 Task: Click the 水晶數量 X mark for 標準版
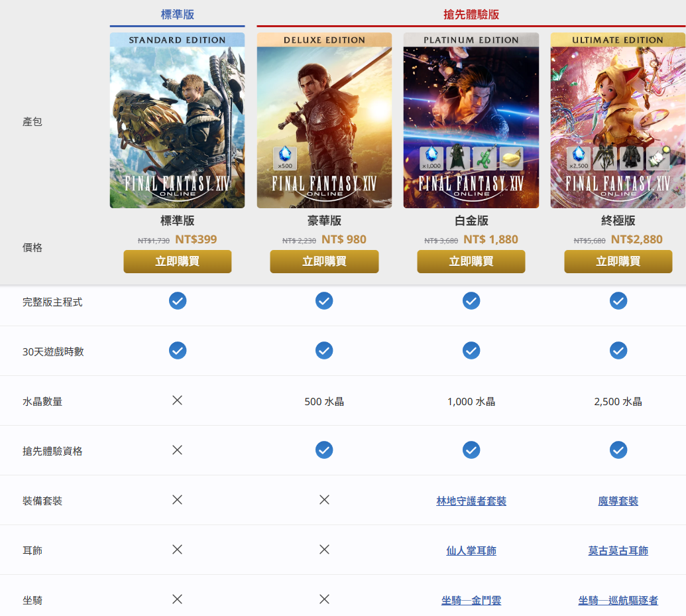coord(177,400)
